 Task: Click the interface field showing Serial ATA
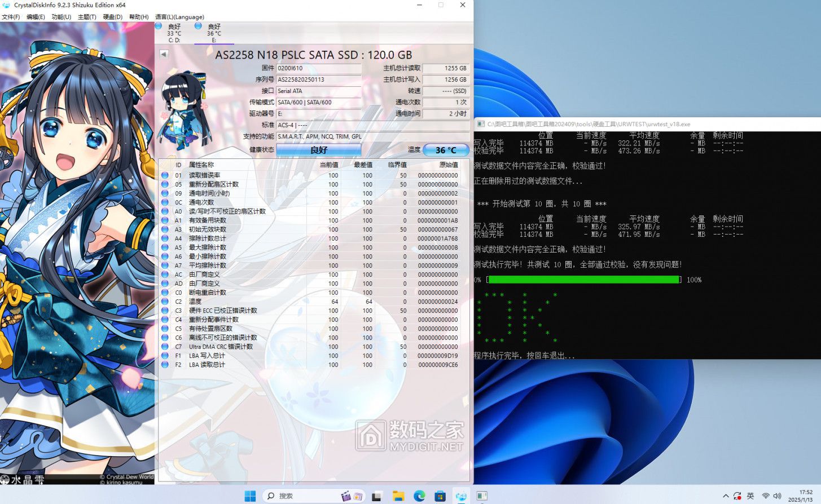[x=319, y=91]
